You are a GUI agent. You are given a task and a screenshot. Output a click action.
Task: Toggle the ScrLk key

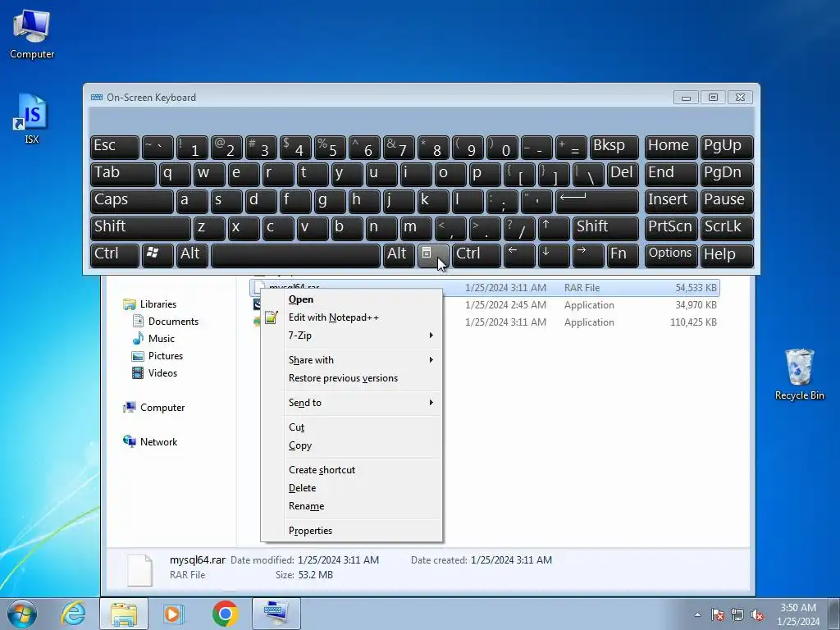tap(727, 228)
